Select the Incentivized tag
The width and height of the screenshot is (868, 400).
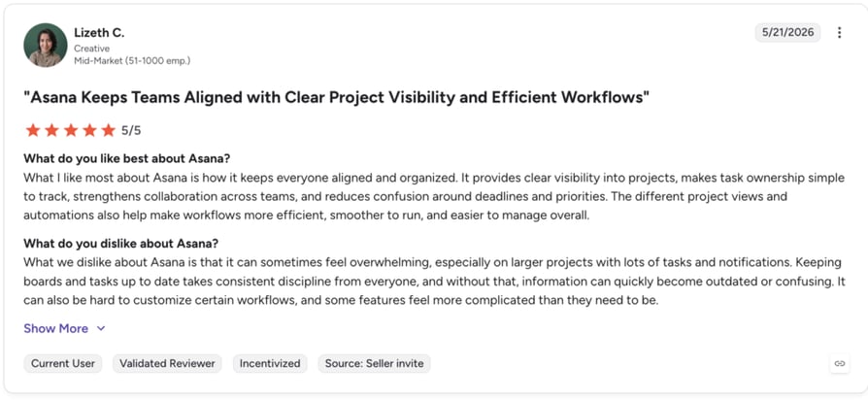tap(270, 363)
